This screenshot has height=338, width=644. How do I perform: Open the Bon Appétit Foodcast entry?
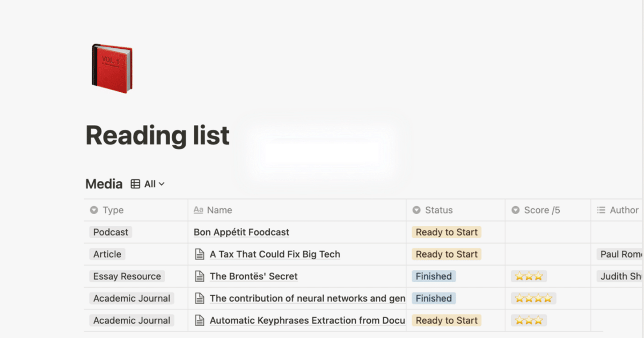point(241,232)
